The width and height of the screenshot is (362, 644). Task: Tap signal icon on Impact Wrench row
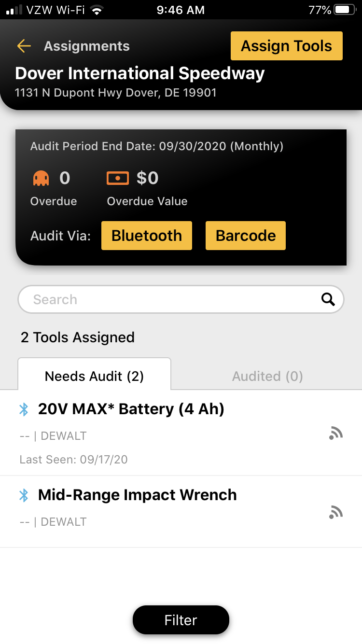click(x=335, y=512)
